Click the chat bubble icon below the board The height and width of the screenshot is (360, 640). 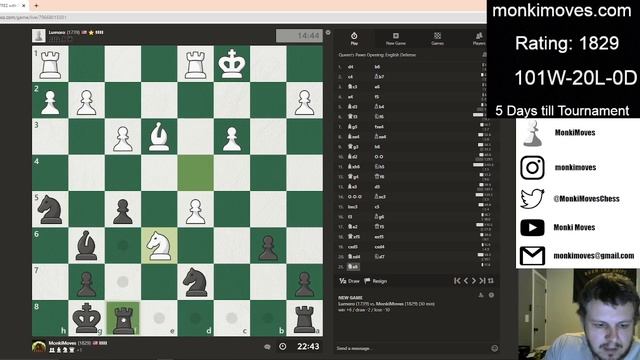(x=267, y=347)
